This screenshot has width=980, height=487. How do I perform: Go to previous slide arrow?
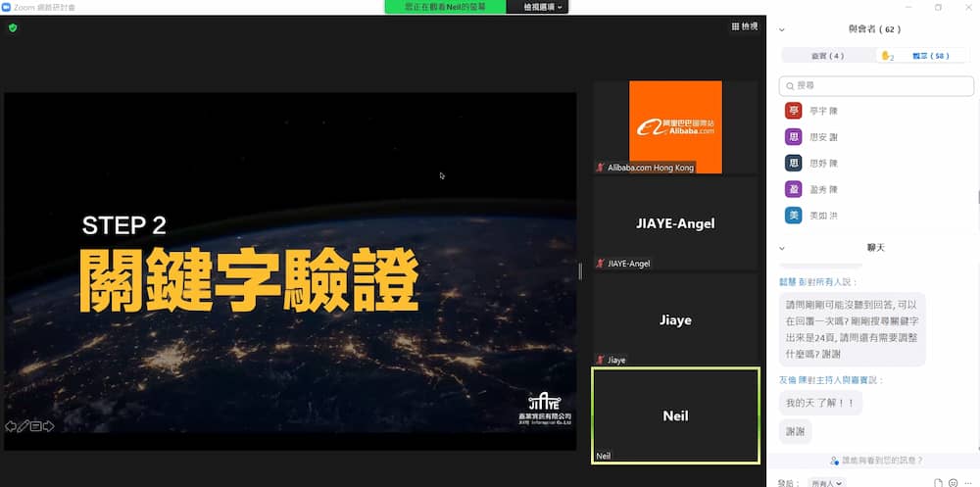click(11, 426)
